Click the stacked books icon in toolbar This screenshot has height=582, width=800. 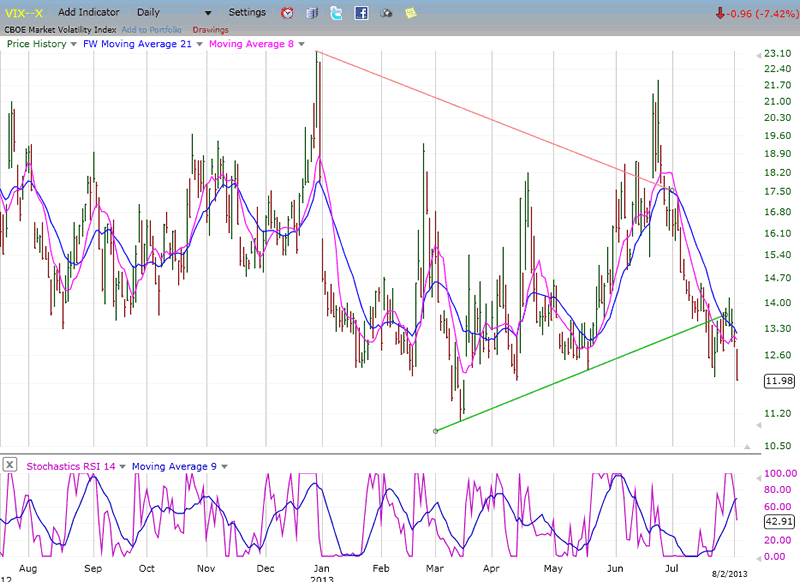tap(312, 13)
